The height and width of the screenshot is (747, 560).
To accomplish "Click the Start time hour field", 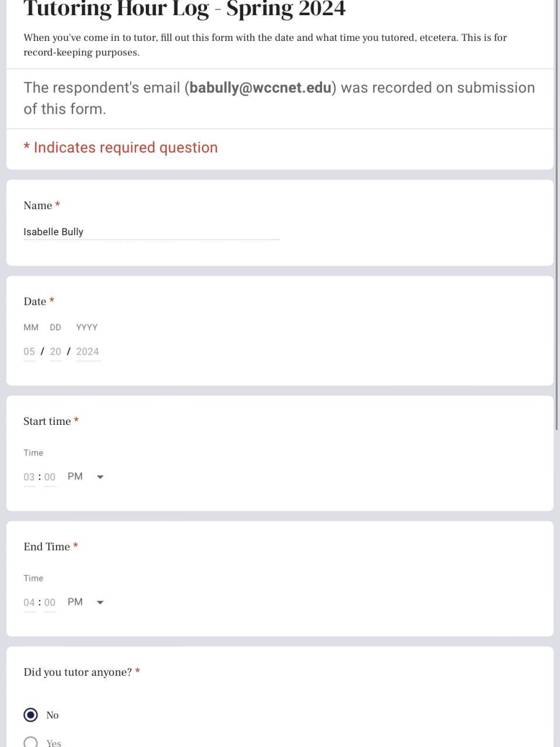I will pos(29,477).
